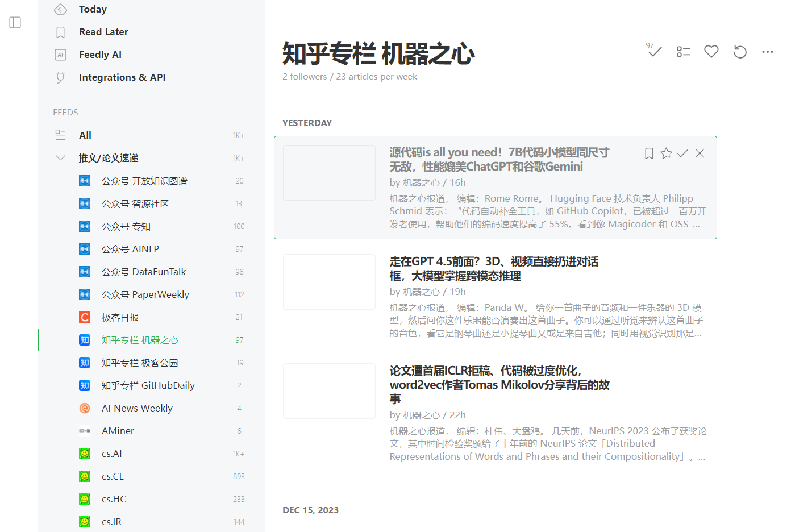791x532 pixels.
Task: Mark all 97 articles as read
Action: 653,51
